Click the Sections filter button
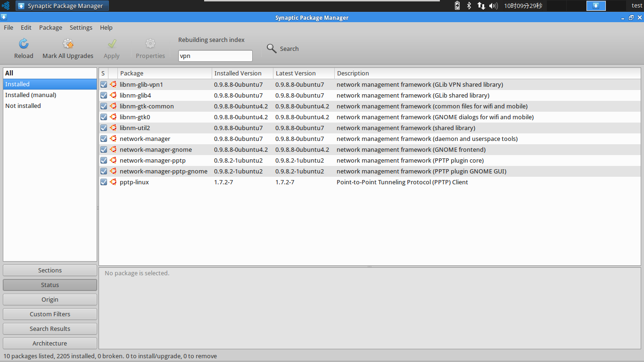The width and height of the screenshot is (644, 362). [x=50, y=270]
